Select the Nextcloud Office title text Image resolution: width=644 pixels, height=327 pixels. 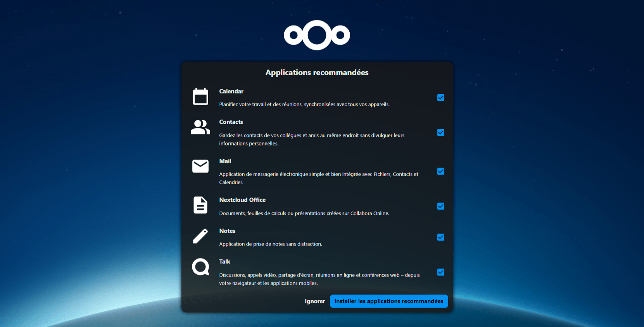pyautogui.click(x=242, y=200)
